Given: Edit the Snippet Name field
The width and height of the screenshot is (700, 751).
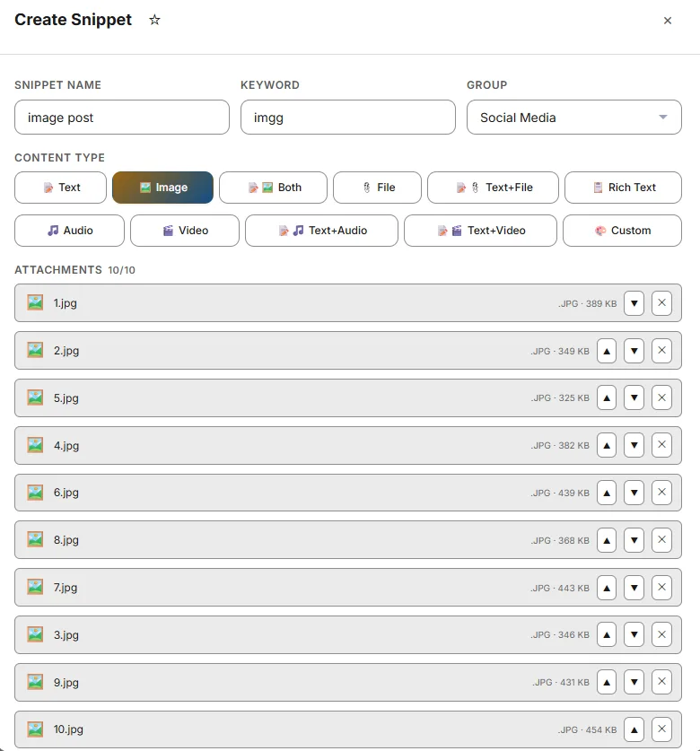Looking at the screenshot, I should tap(122, 118).
